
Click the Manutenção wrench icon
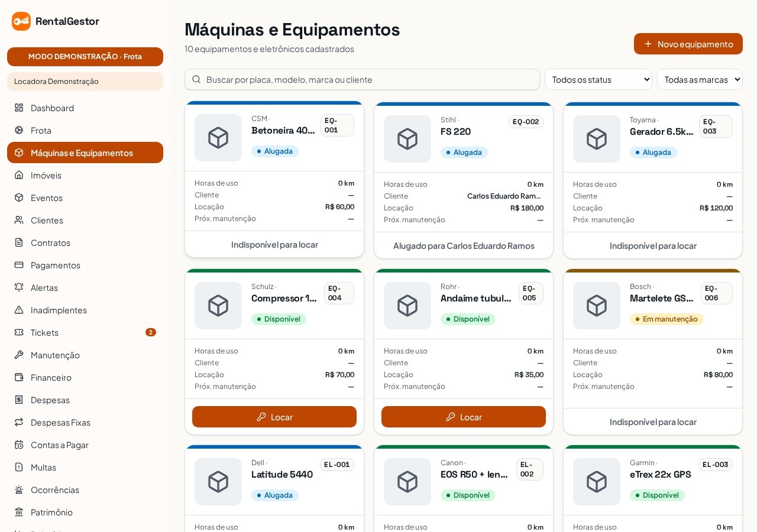[19, 355]
